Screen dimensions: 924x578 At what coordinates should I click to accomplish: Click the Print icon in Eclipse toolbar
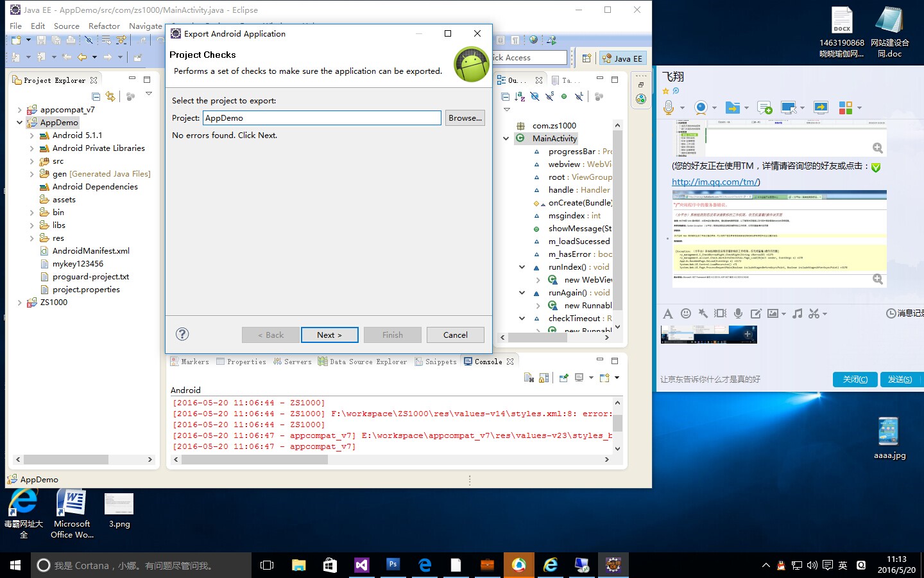click(71, 40)
